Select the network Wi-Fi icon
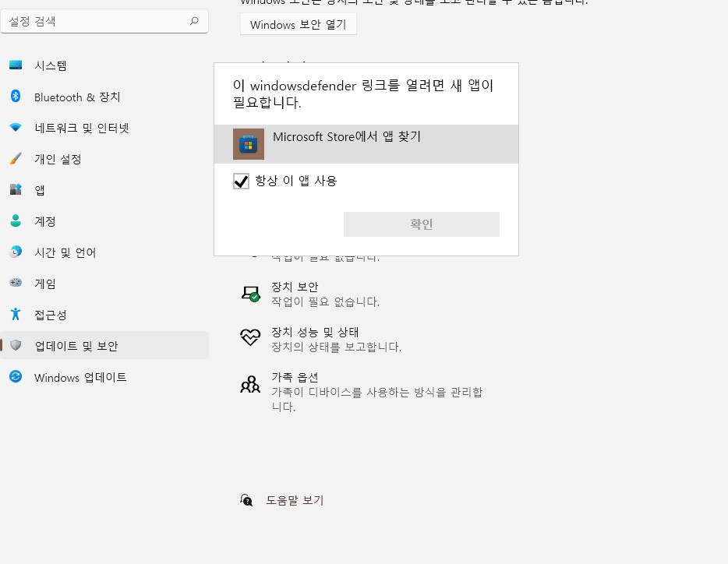 [16, 127]
